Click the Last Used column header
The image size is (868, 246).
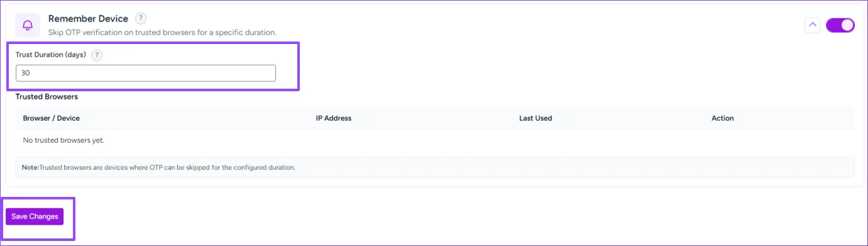click(x=536, y=118)
